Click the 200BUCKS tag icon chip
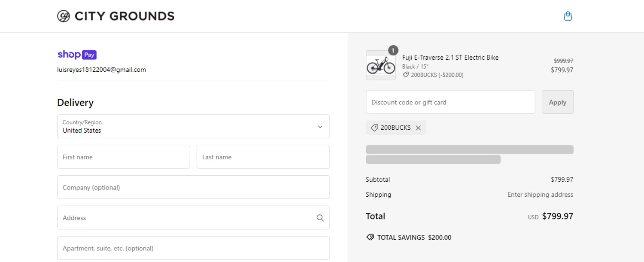 click(x=374, y=128)
